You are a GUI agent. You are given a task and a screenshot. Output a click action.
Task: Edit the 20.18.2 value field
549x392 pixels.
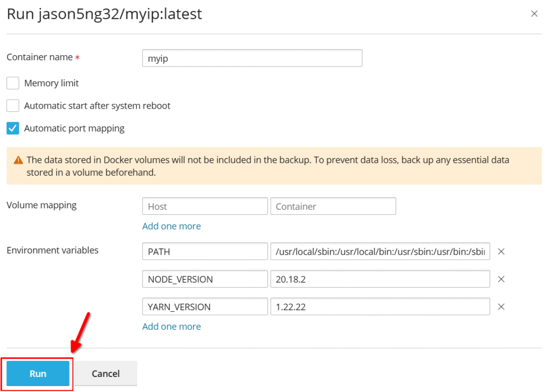point(380,279)
